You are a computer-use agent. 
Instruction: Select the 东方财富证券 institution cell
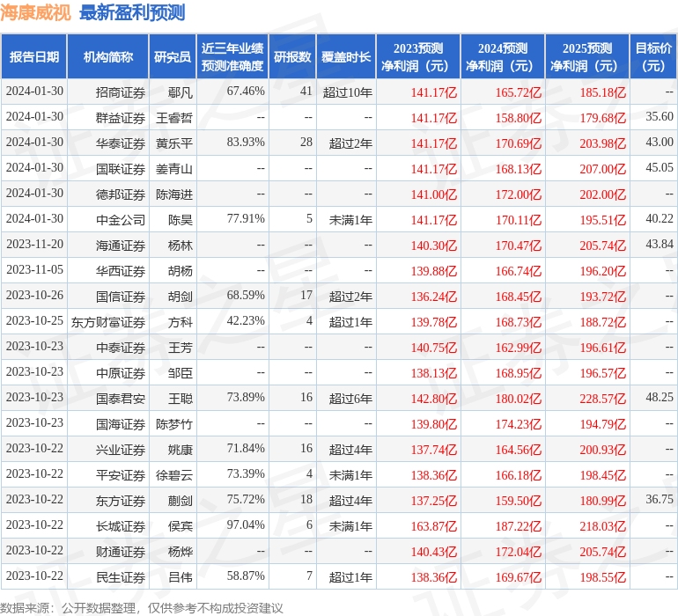(x=108, y=322)
